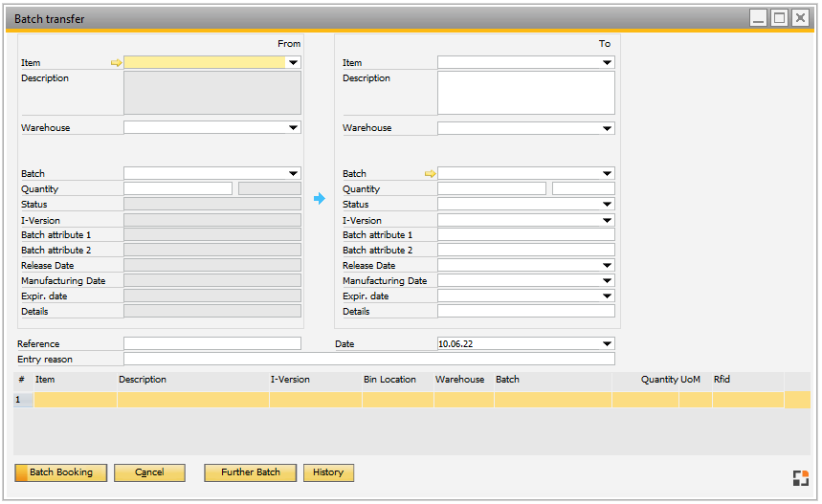822x504 pixels.
Task: Click the blue transfer arrow between panels
Action: tap(320, 199)
